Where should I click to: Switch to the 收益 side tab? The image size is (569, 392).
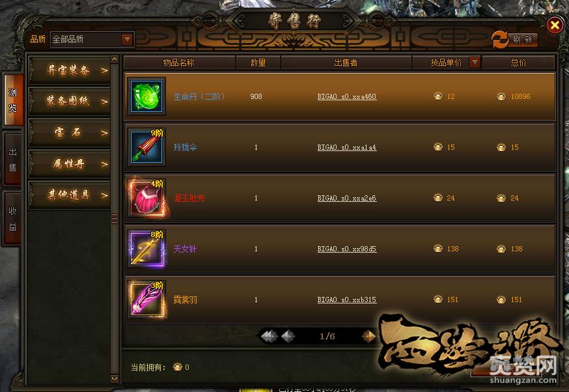coord(13,219)
